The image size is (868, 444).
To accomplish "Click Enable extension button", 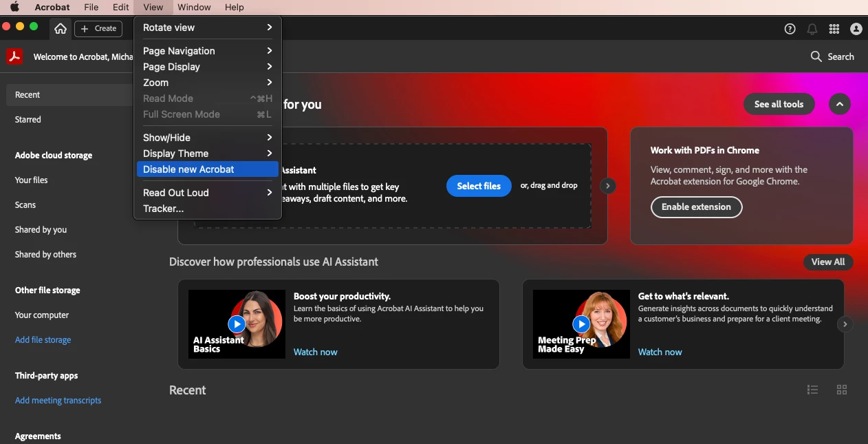I will pos(696,207).
